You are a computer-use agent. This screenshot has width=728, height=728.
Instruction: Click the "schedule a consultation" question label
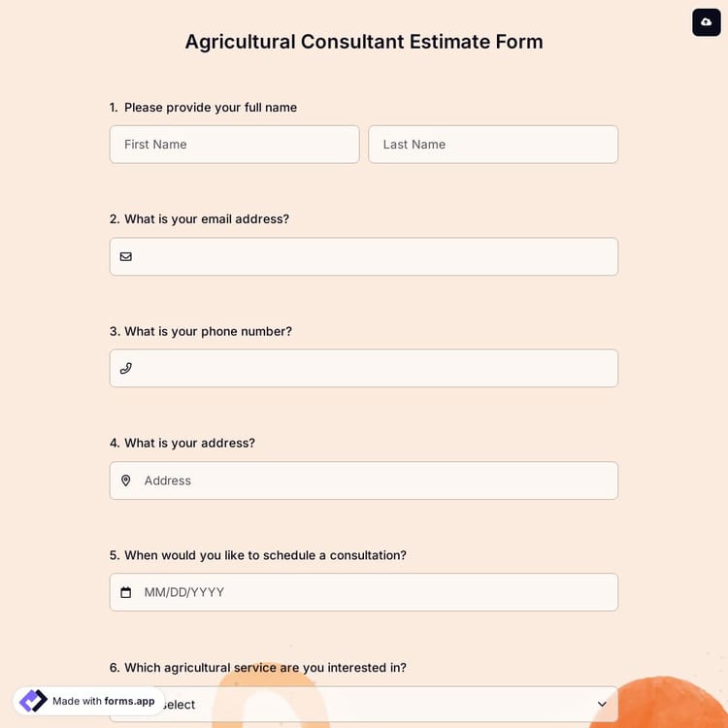265,555
